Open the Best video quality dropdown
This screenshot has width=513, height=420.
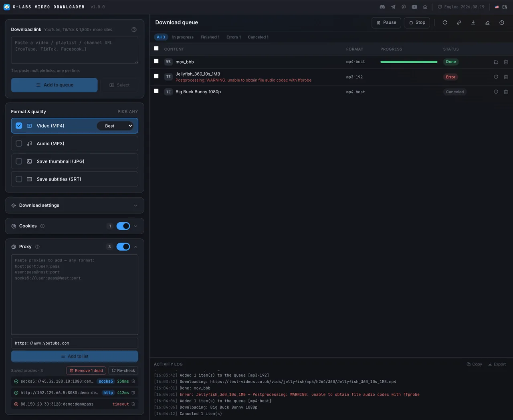pos(116,126)
